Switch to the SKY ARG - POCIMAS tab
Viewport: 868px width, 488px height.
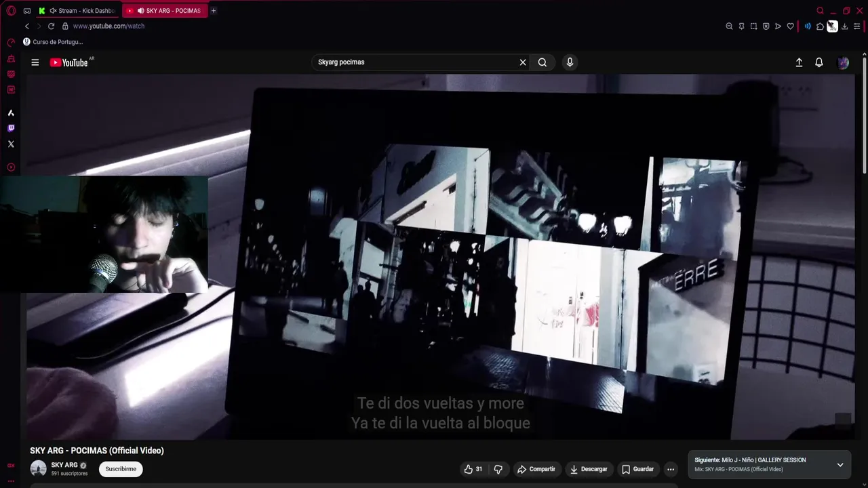coord(165,11)
